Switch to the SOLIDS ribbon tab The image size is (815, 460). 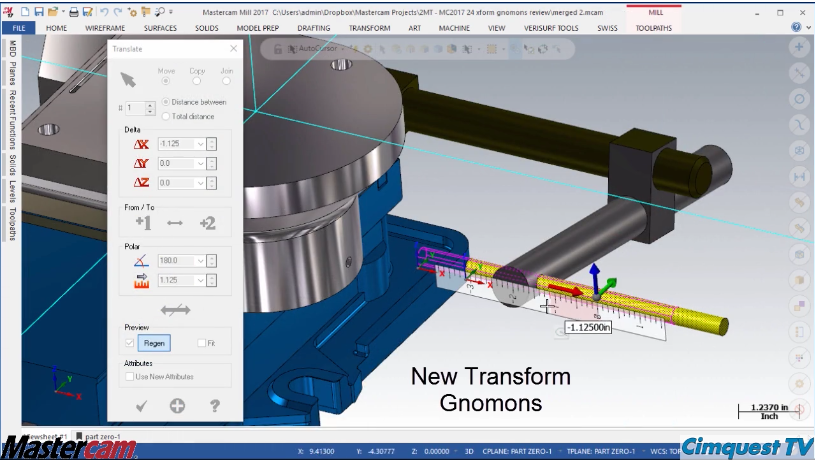[x=207, y=28]
